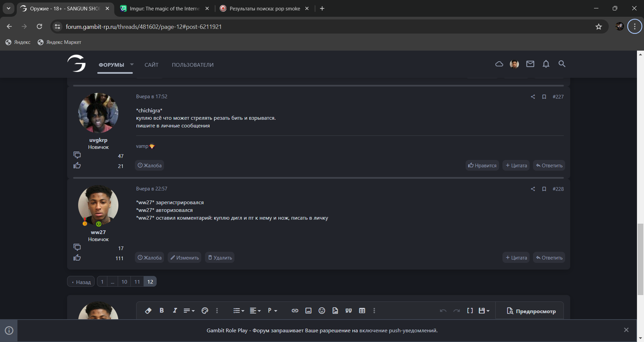Bookmark post #227

point(544,97)
